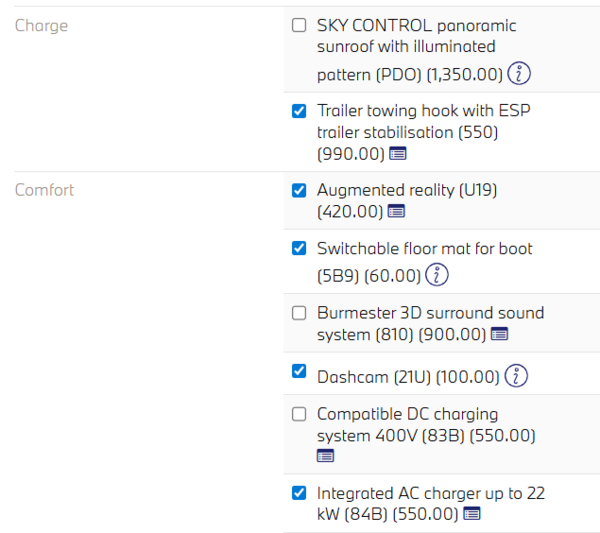
Task: Open details icon for Trailer towing hook
Action: pyautogui.click(x=398, y=154)
